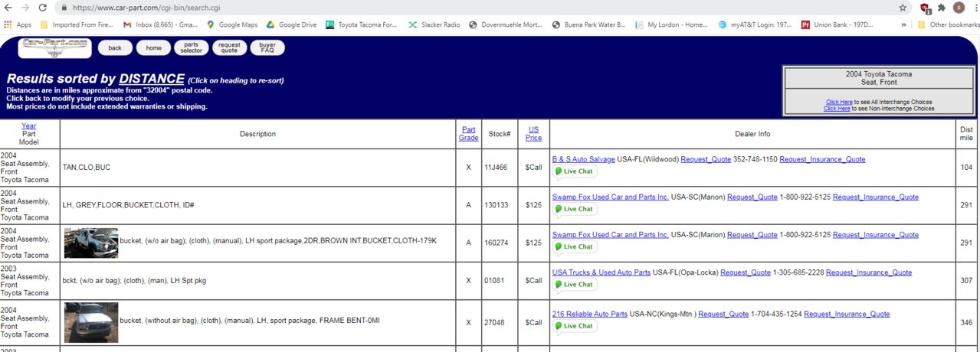This screenshot has height=352, width=980.
Task: Open white truck thumbnail for stock 160274
Action: tap(91, 243)
